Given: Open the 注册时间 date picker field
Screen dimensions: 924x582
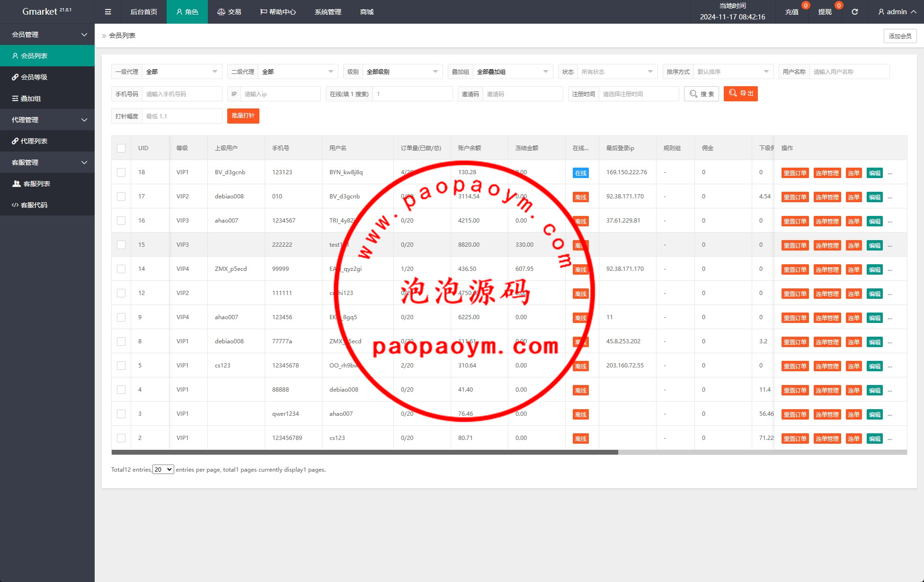Looking at the screenshot, I should pyautogui.click(x=639, y=94).
